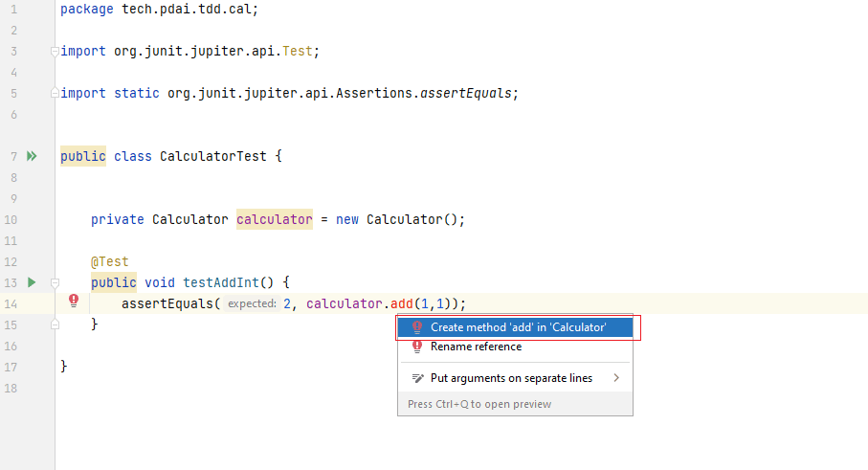This screenshot has width=868, height=470.
Task: Run the CalculatorTest class from the gutter
Action: (32, 156)
